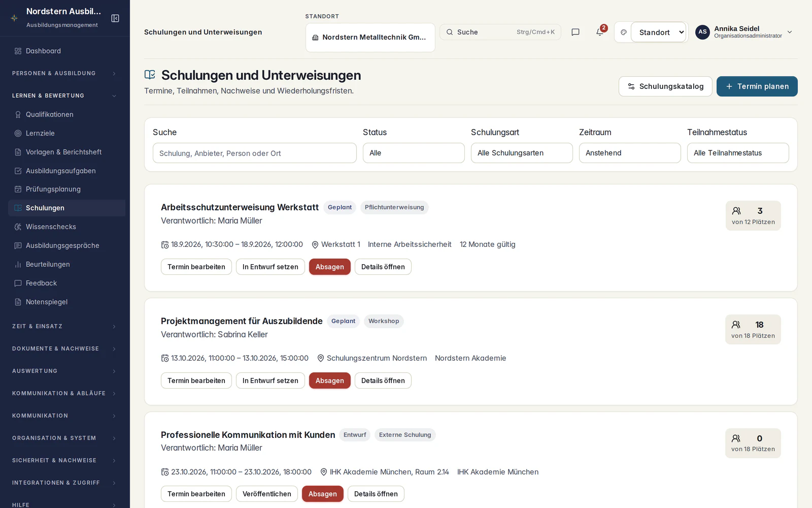The height and width of the screenshot is (508, 812).
Task: Cancel Arbeitsschutzunterweisung Werkstatt with Absagen
Action: [x=330, y=267]
